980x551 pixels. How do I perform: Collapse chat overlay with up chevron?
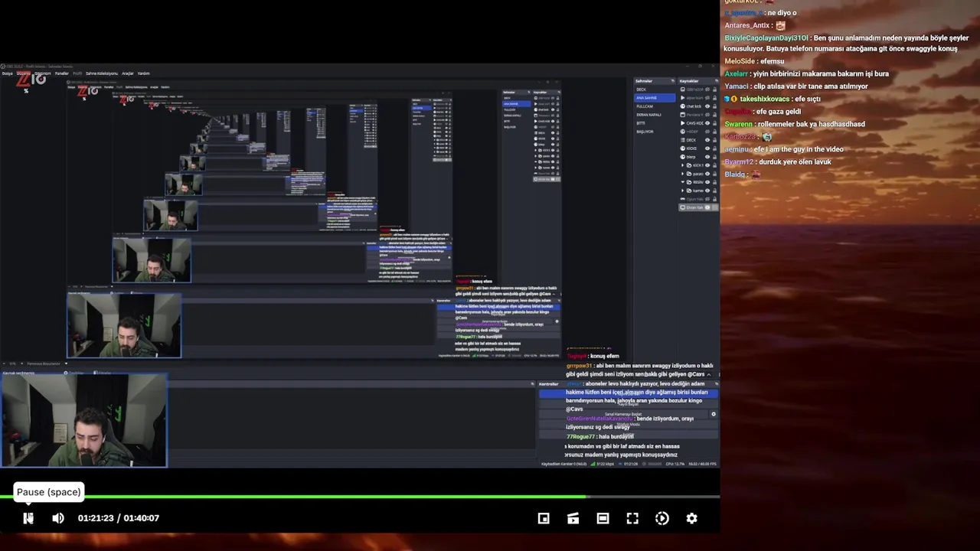tap(709, 375)
